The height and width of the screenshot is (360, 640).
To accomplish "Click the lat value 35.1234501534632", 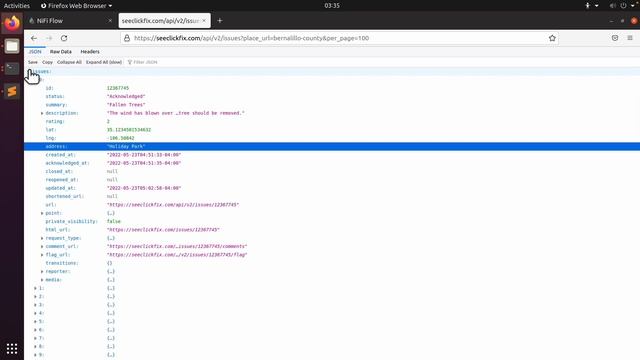I will (x=129, y=130).
